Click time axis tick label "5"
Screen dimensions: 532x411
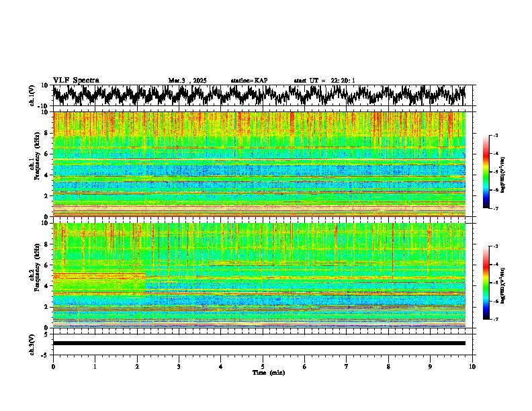pyautogui.click(x=263, y=367)
